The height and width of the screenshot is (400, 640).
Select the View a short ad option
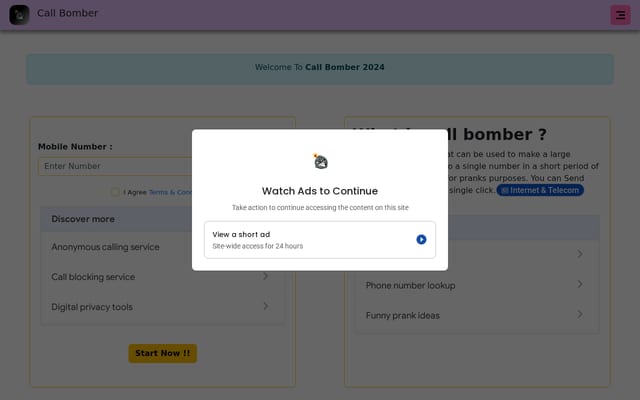click(x=320, y=240)
